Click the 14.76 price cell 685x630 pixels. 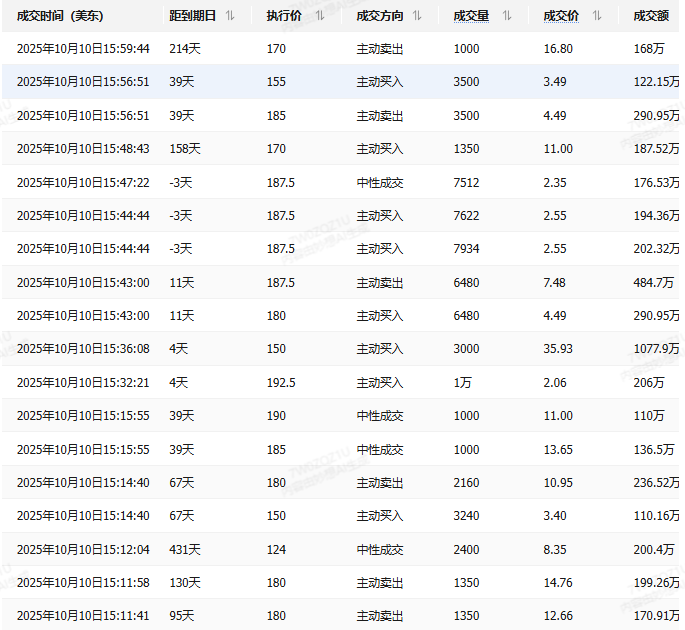point(558,582)
